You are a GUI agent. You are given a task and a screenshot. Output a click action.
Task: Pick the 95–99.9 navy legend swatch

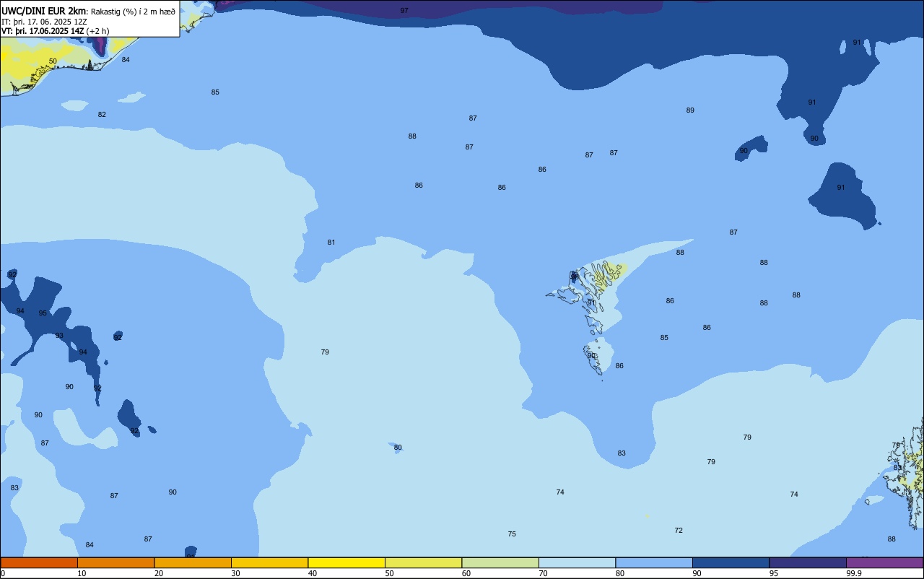pyautogui.click(x=808, y=562)
